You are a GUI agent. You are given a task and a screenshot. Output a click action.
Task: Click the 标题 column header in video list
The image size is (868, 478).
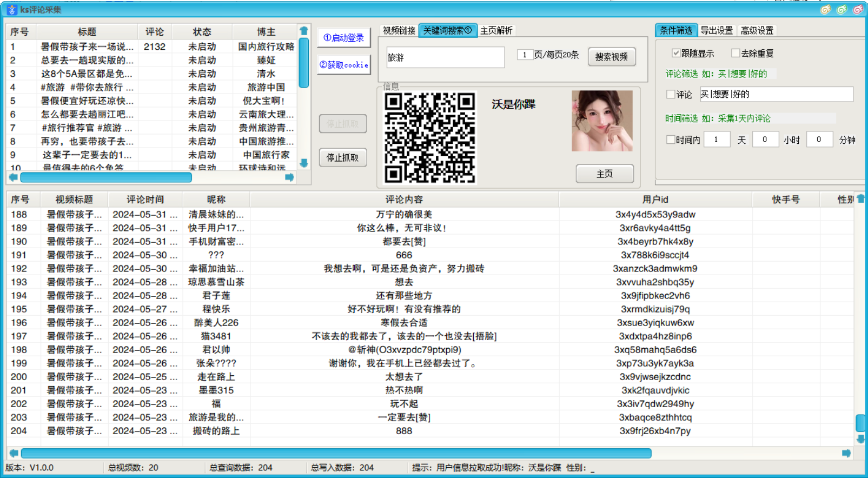[x=87, y=32]
